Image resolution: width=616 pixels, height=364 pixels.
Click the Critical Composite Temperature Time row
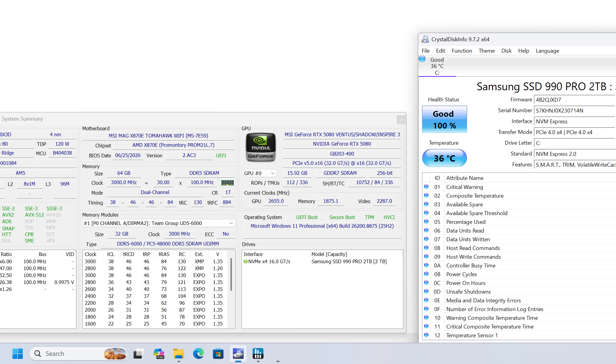pos(519,326)
